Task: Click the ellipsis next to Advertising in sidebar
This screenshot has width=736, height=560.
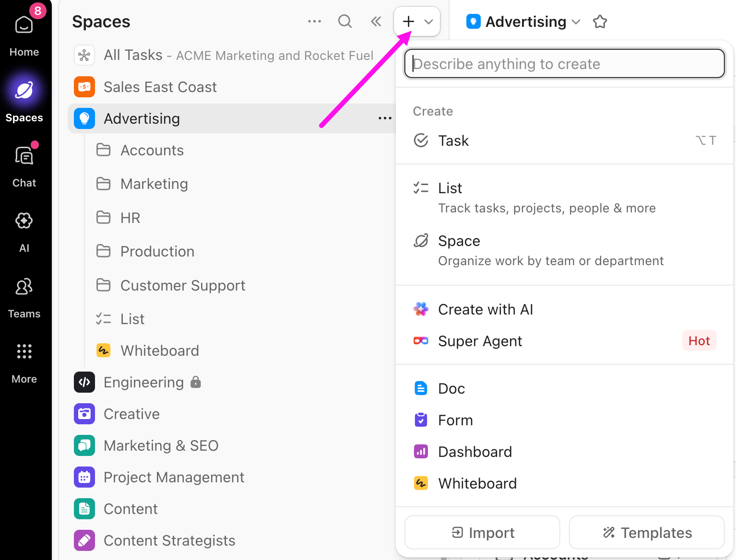Action: 384,118
